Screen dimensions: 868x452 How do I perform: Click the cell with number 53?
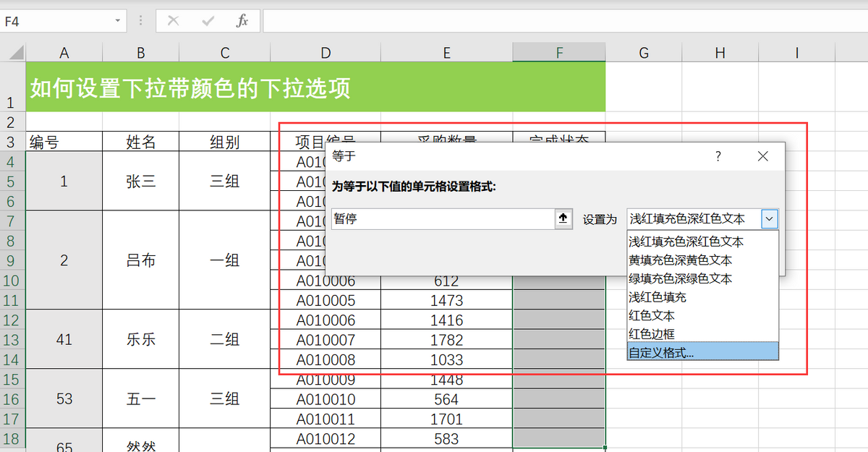click(x=64, y=398)
